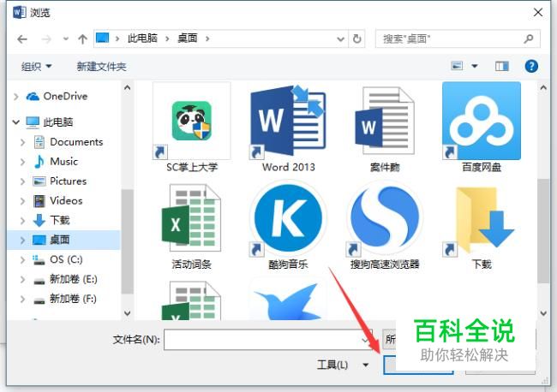Click the navigation pane scroll up arrow
This screenshot has width=557, height=392.
tap(127, 87)
